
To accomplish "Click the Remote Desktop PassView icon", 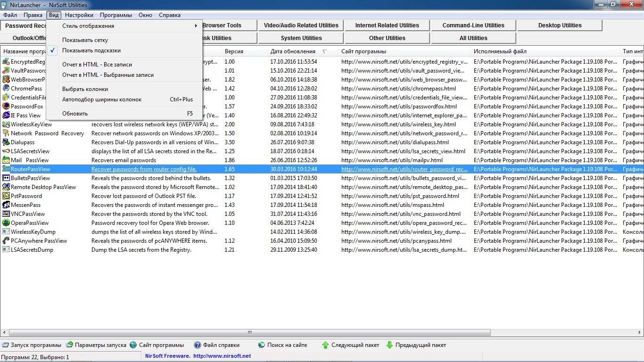I will 6,187.
